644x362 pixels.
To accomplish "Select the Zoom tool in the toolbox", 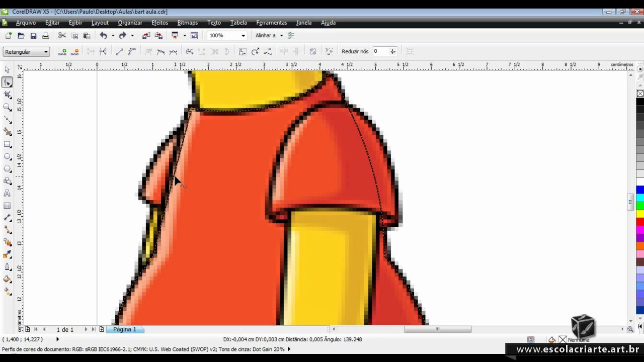I will 7,107.
